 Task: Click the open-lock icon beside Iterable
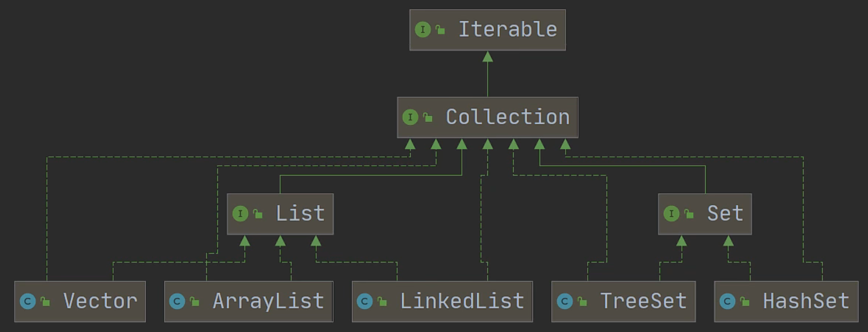click(440, 30)
